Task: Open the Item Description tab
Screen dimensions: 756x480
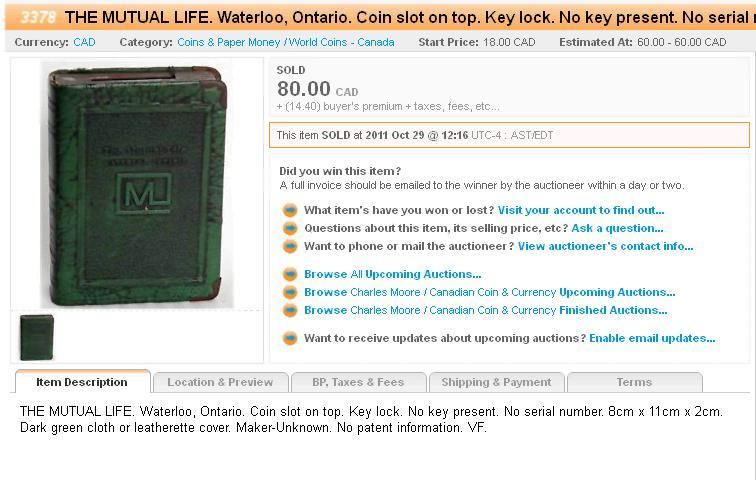Action: pyautogui.click(x=82, y=382)
